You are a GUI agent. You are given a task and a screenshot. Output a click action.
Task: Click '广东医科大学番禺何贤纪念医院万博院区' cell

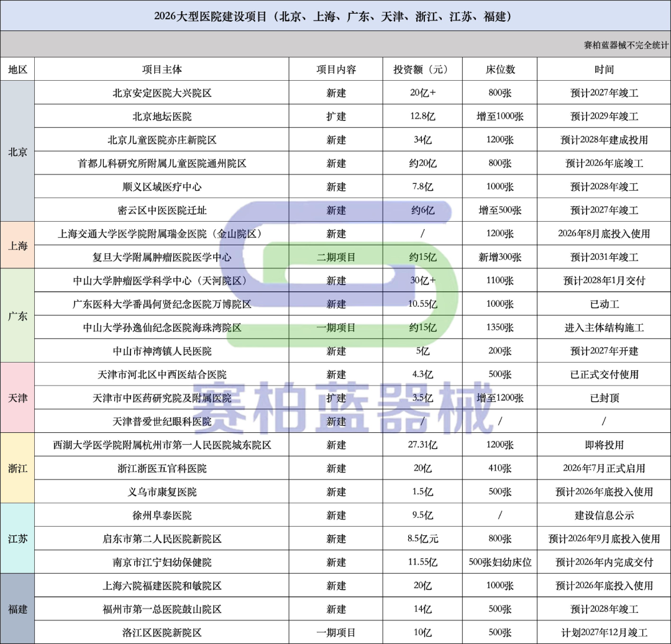coord(162,304)
